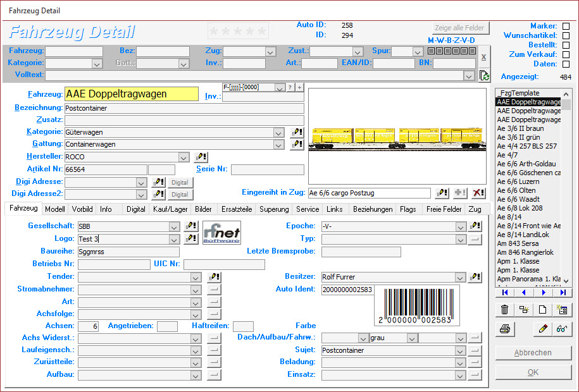This screenshot has height=392, width=579.
Task: Click edit icon beside Tender field
Action: (214, 277)
